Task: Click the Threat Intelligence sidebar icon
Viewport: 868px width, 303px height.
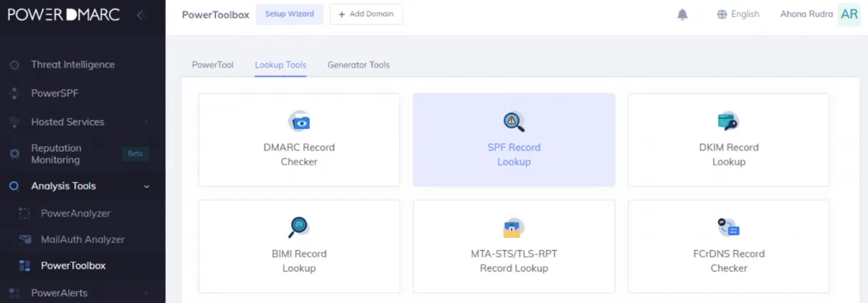Action: (x=14, y=65)
